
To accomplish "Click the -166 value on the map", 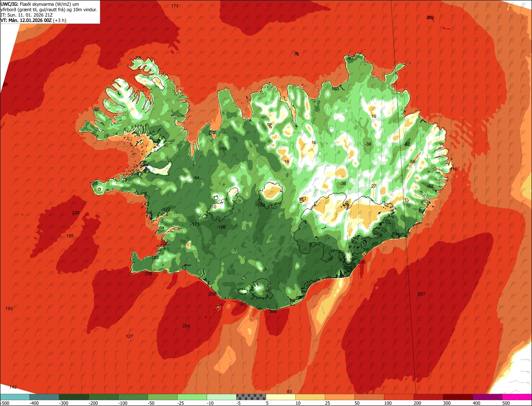I will pos(221,227).
